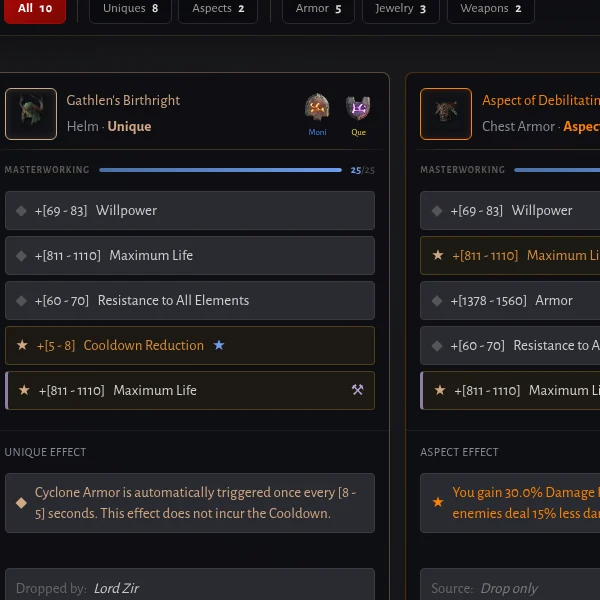This screenshot has width=600, height=600.
Task: Click the blue star next to Cooldown Reduction
Action: pos(219,345)
